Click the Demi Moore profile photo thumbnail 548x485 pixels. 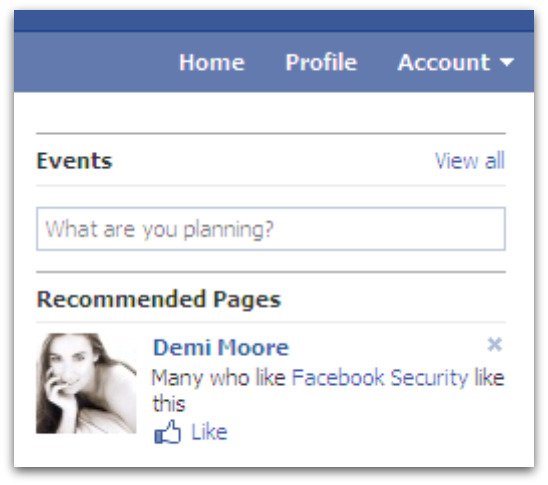point(86,383)
